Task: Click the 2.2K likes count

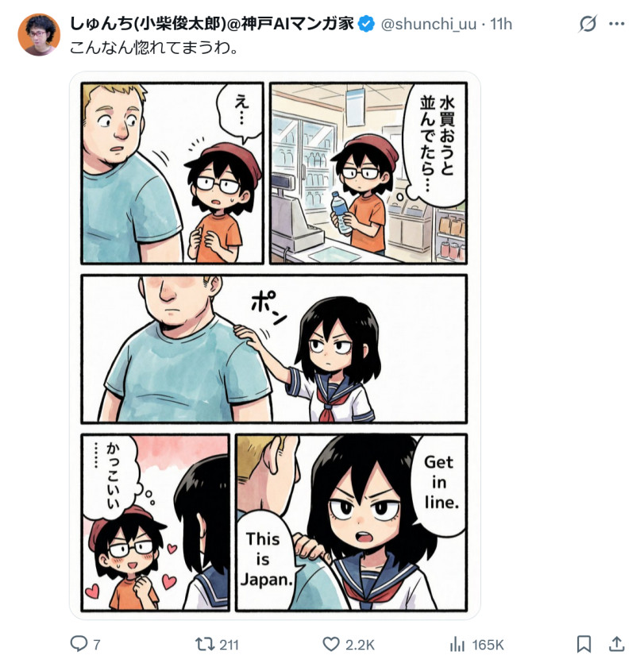Action: click(360, 645)
